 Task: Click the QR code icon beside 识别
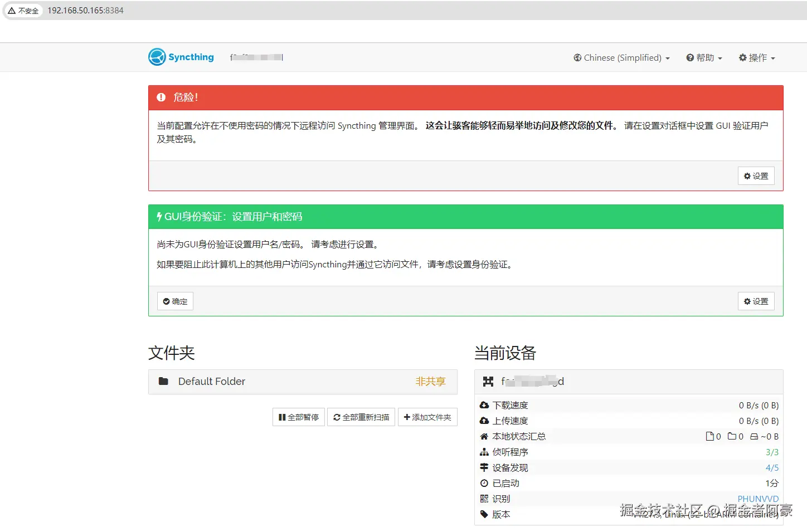coord(484,499)
